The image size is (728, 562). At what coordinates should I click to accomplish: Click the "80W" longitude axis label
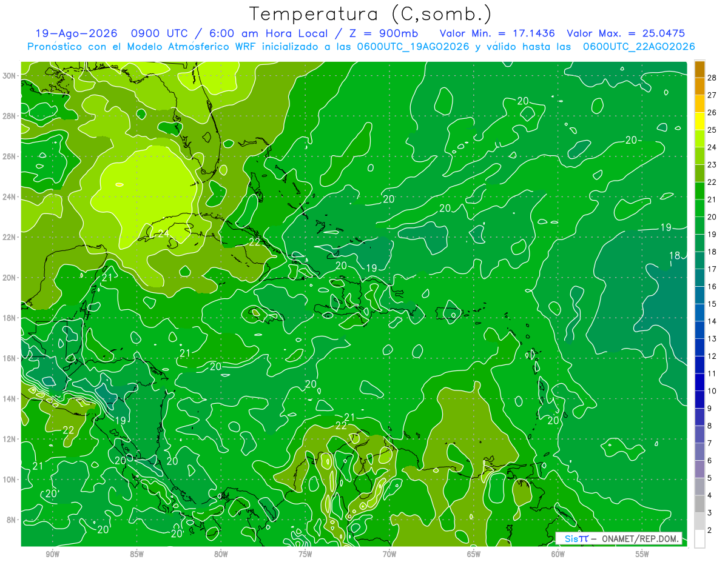[221, 554]
